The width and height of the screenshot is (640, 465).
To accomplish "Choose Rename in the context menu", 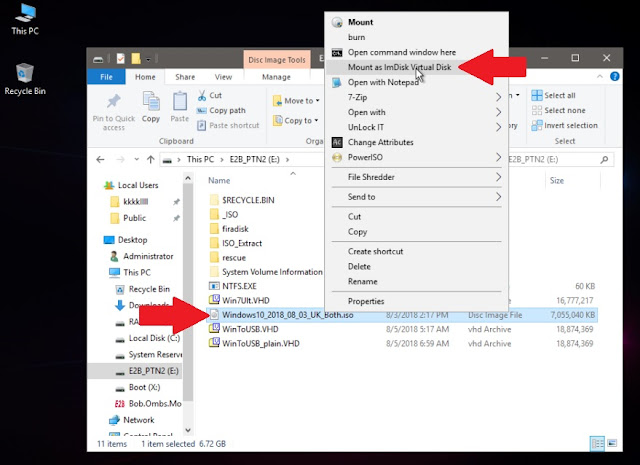I will pyautogui.click(x=416, y=282).
